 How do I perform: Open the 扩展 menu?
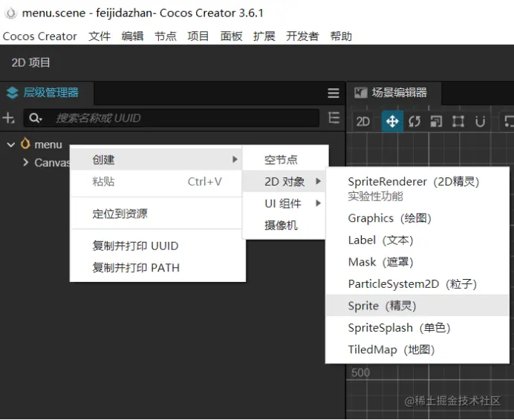264,36
